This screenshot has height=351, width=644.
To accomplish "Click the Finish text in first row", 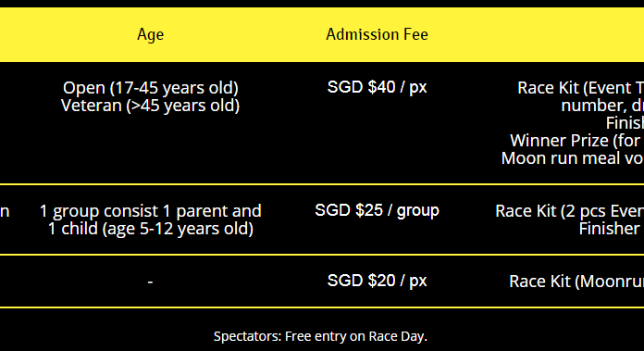I will [625, 123].
